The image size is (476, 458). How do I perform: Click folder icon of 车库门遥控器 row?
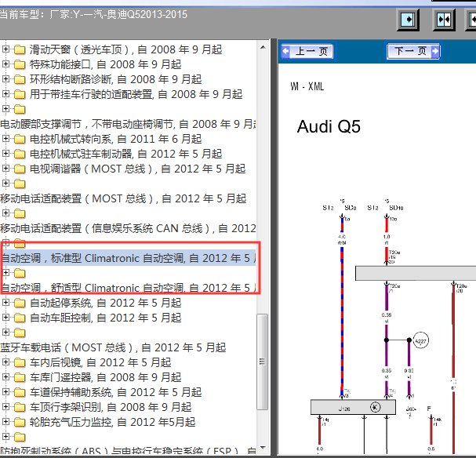pos(20,377)
